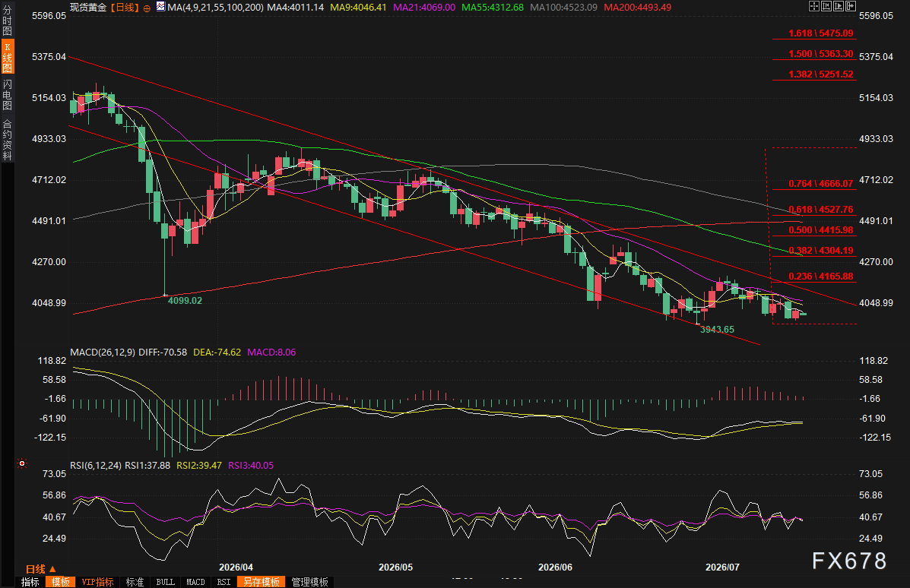Select the 模板 tab at bottom

[x=60, y=582]
